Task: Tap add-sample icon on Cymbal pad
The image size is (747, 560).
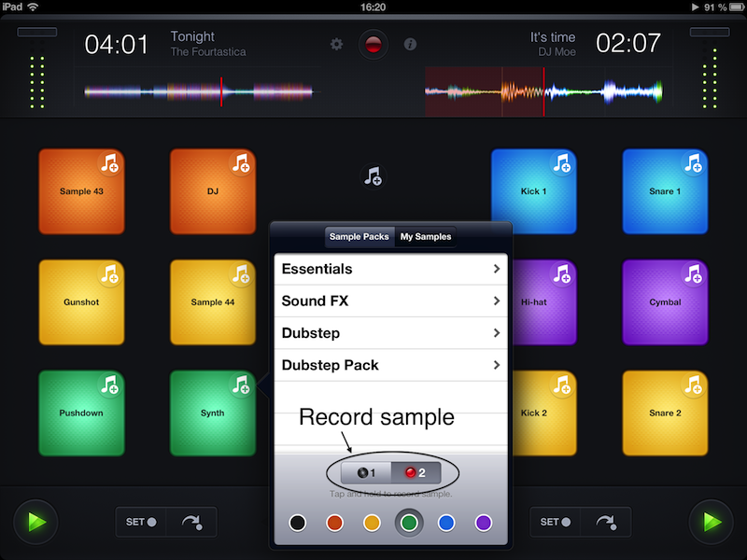Action: (693, 275)
